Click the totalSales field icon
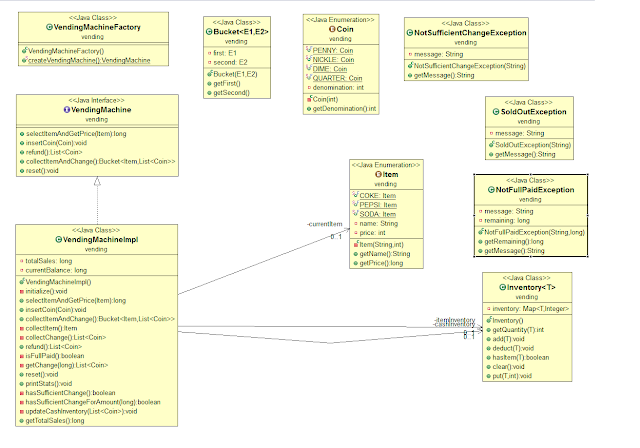640x448 pixels. [x=22, y=261]
